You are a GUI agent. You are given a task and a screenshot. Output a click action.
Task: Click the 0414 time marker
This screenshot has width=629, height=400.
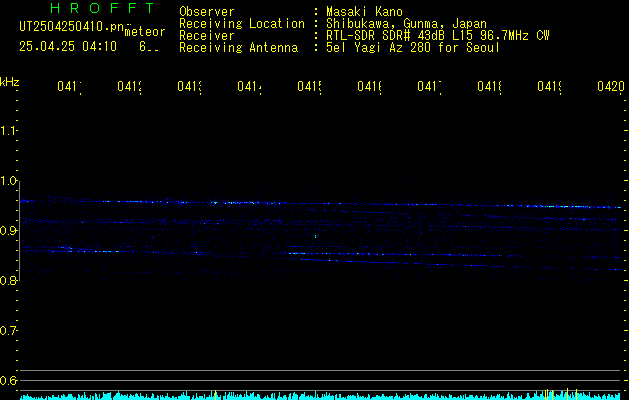250,87
